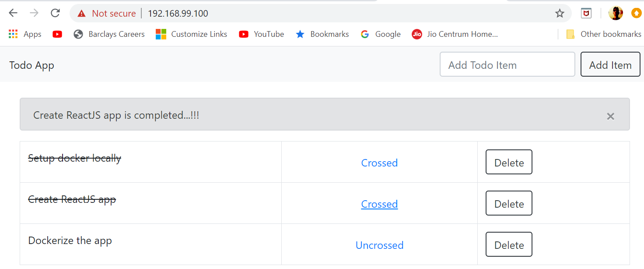Open the McAfee extension icon
The height and width of the screenshot is (269, 644).
tap(586, 13)
